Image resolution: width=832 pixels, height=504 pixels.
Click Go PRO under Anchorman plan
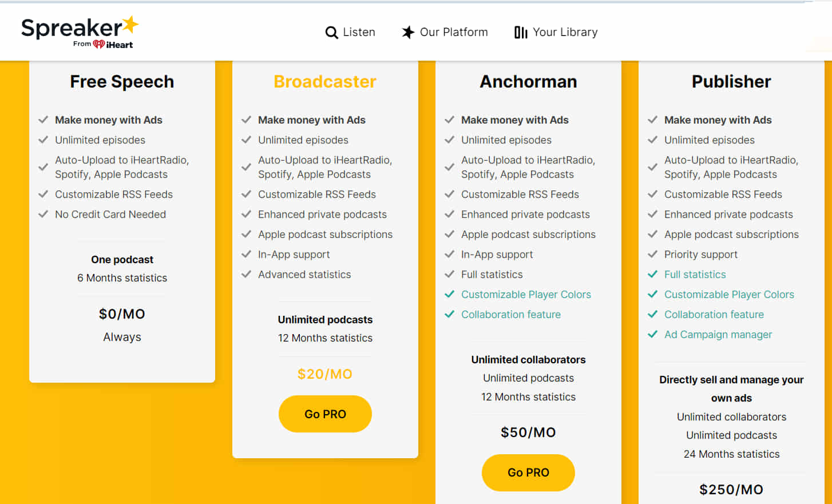pos(528,473)
